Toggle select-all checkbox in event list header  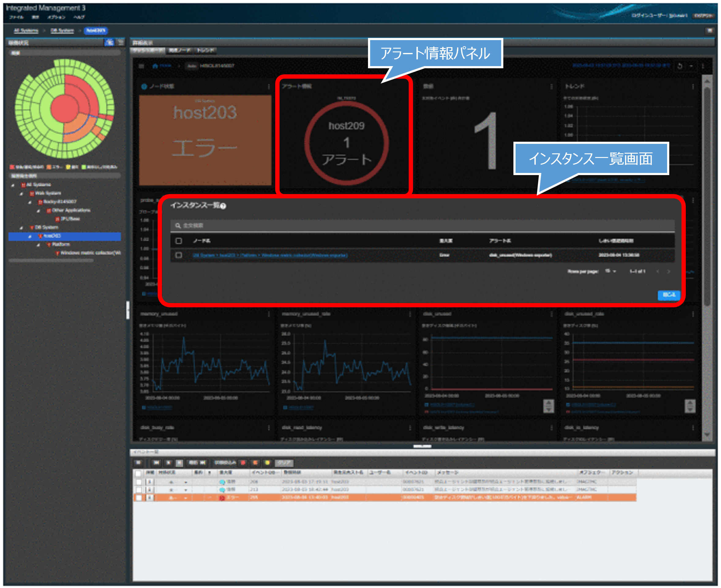click(x=138, y=473)
